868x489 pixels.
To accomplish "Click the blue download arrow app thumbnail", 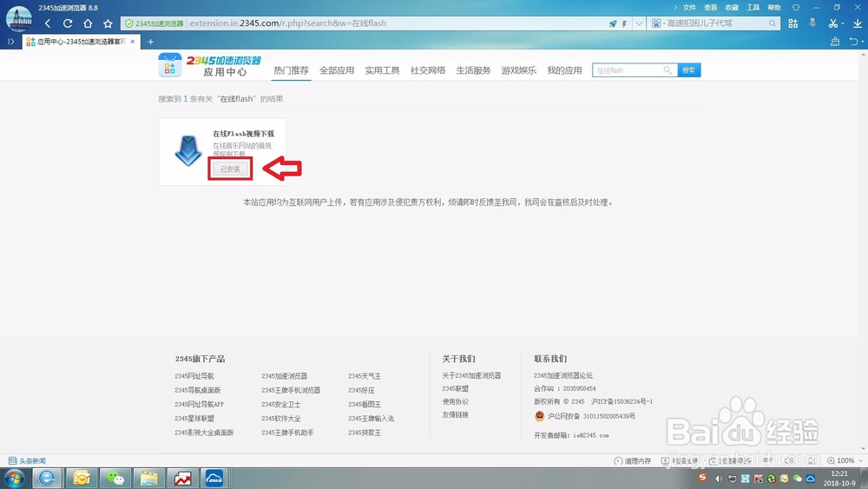I will click(187, 150).
